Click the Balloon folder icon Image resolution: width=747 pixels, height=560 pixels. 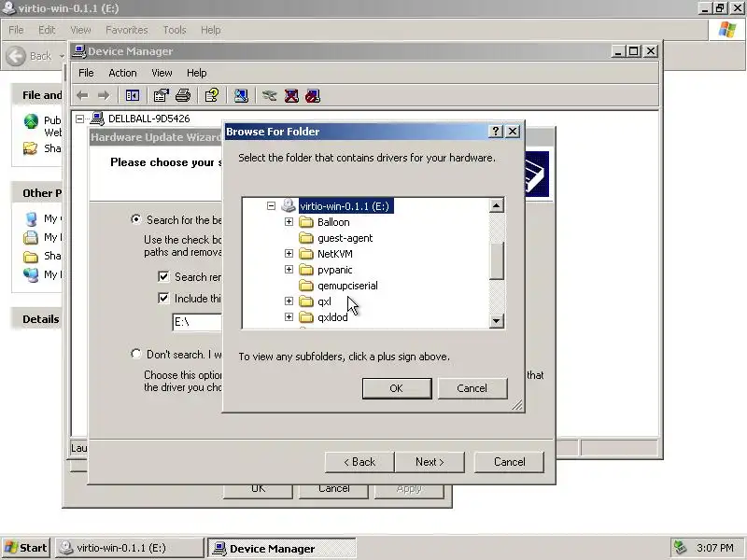(306, 222)
